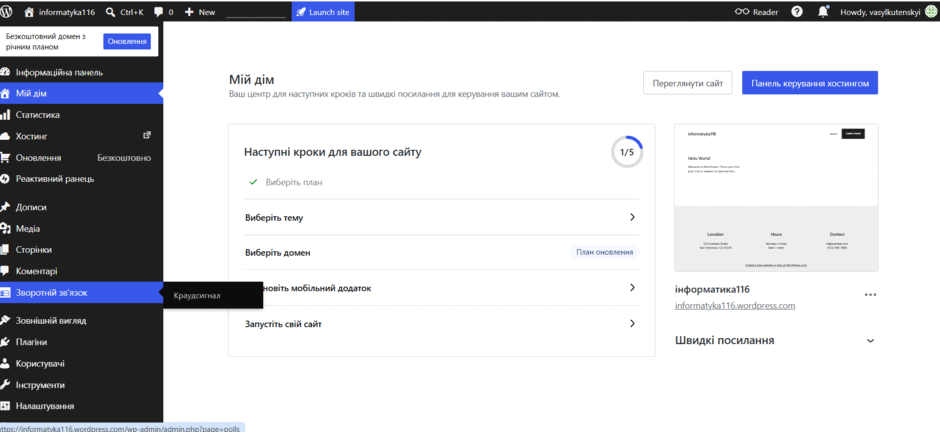Open Мій дім in the sidebar

click(x=82, y=93)
